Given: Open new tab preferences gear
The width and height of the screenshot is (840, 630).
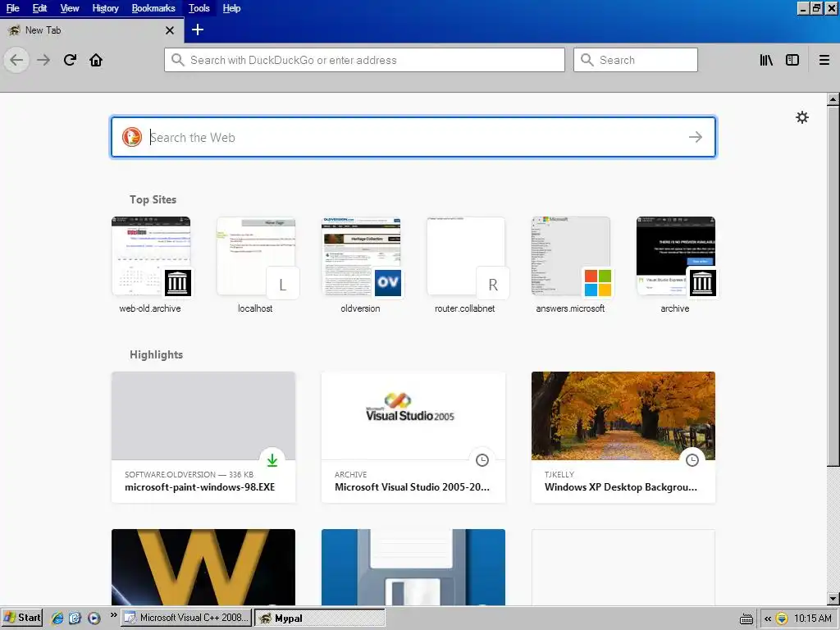Looking at the screenshot, I should [x=802, y=117].
